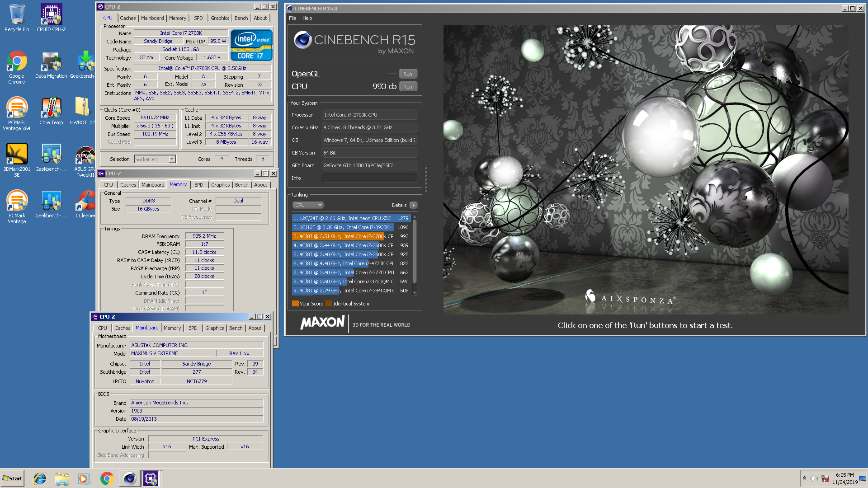Click DRAM Frequency value 935.2 MHz

pyautogui.click(x=204, y=236)
